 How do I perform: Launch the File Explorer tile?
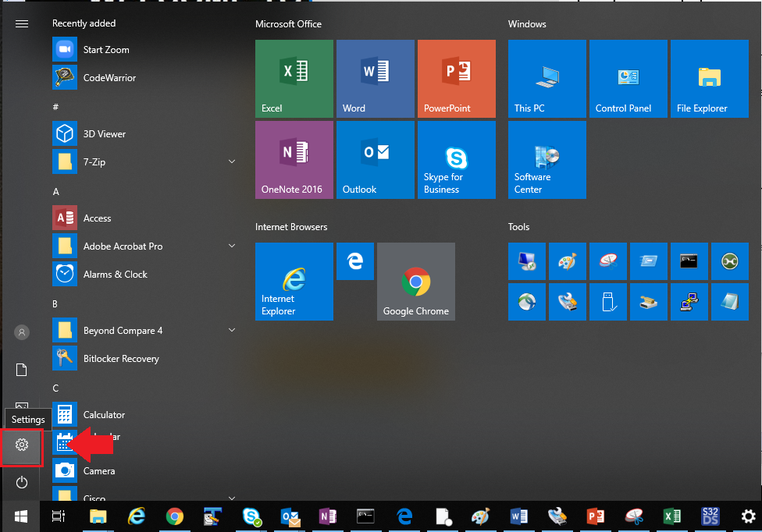point(710,79)
